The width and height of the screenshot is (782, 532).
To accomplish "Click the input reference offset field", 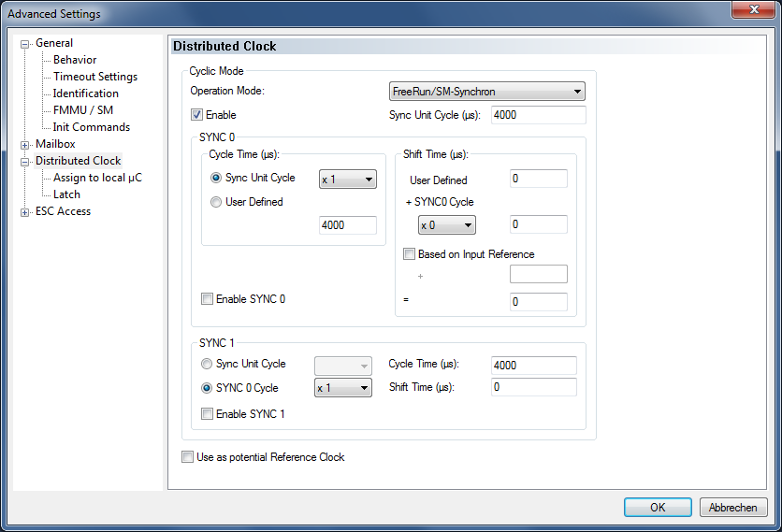I will (x=539, y=274).
